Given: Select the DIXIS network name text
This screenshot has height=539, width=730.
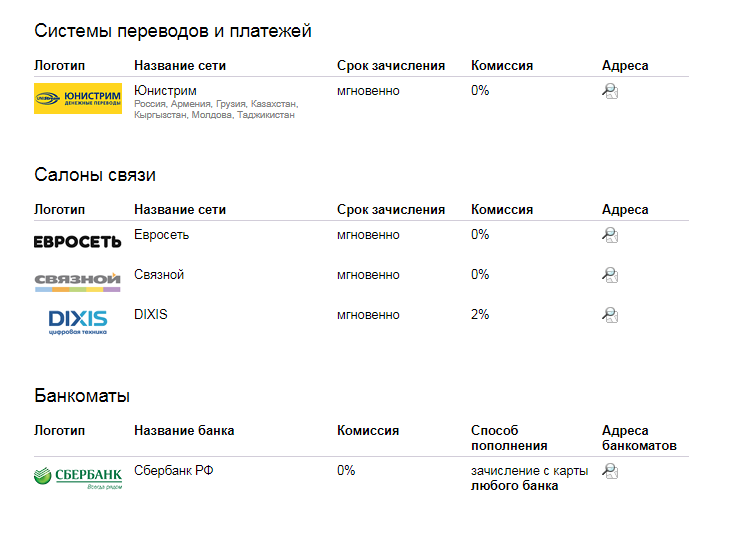Looking at the screenshot, I should 151,315.
